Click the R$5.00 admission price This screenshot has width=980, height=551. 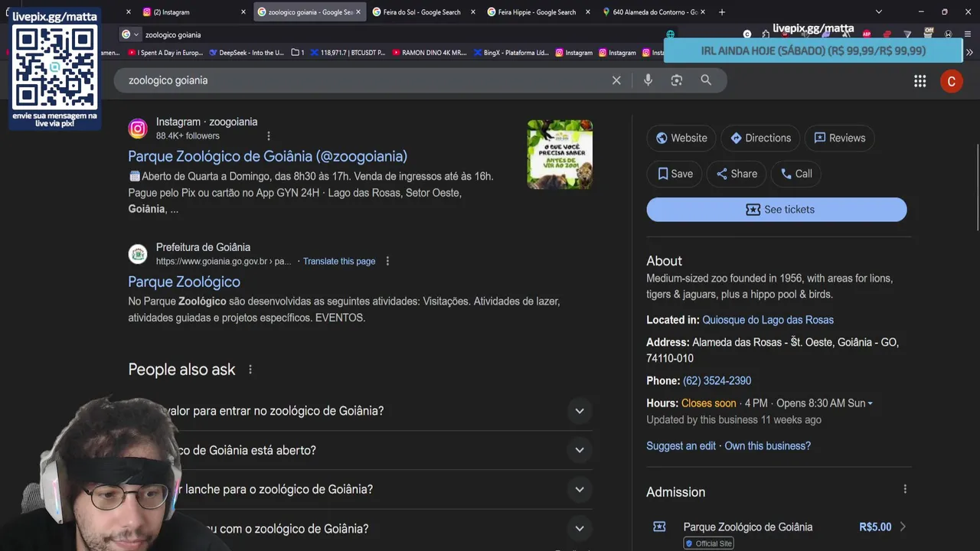click(x=875, y=527)
